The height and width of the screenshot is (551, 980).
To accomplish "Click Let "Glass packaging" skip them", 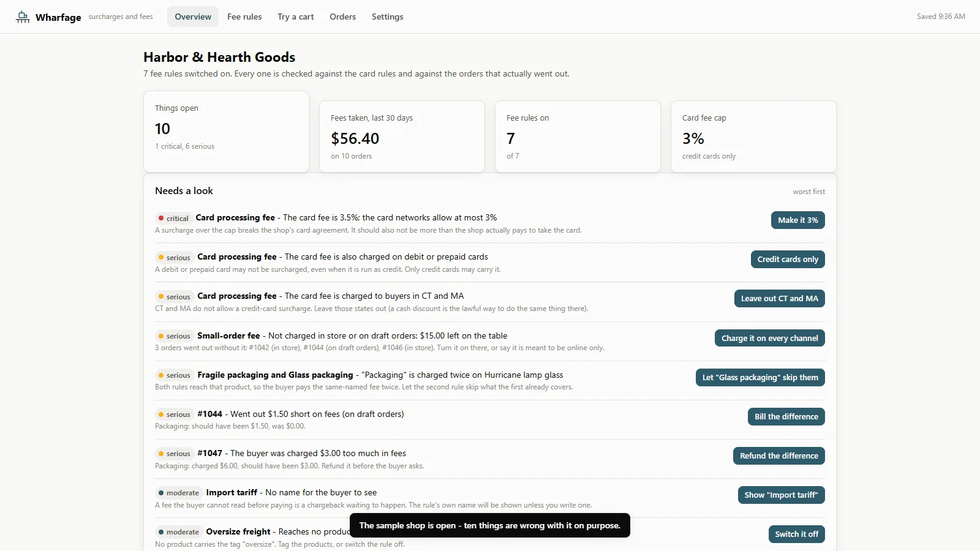I will 760,377.
